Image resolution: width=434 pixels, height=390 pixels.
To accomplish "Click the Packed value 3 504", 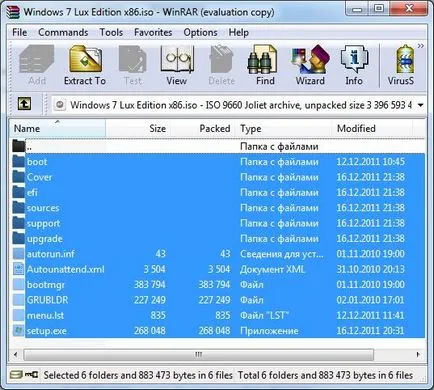I will click(219, 269).
